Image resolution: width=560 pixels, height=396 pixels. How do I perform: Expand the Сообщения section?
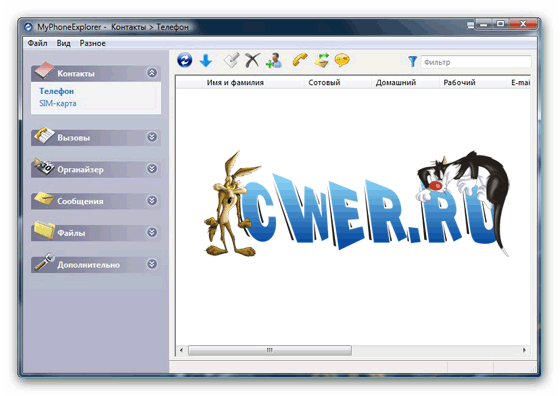point(152,200)
